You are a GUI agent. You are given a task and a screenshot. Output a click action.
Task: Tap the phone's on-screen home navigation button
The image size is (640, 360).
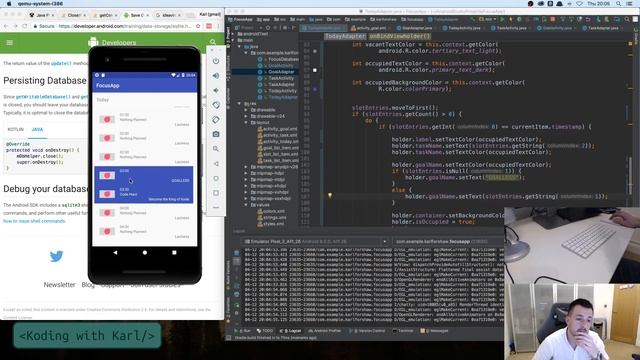pos(144,253)
